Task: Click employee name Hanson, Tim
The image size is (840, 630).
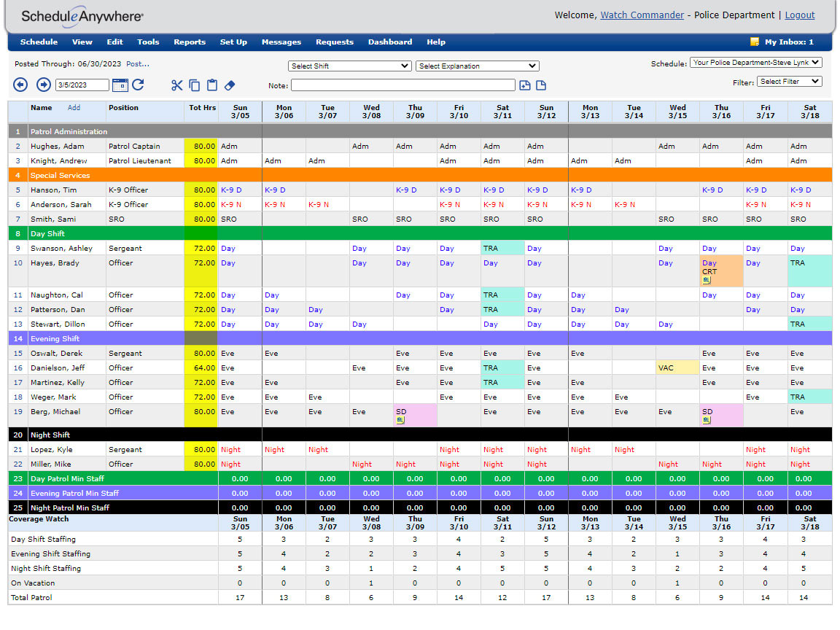Action: click(x=53, y=190)
